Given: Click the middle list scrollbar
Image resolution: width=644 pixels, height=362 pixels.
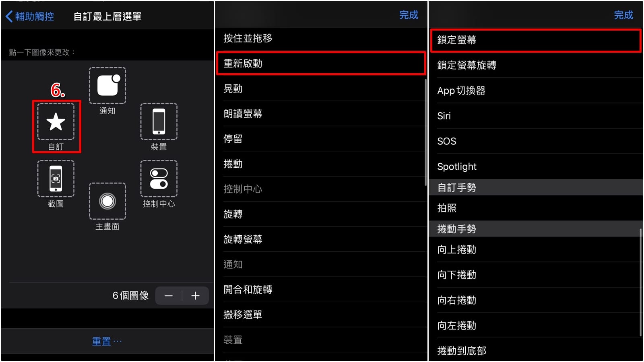Looking at the screenshot, I should pyautogui.click(x=425, y=132).
